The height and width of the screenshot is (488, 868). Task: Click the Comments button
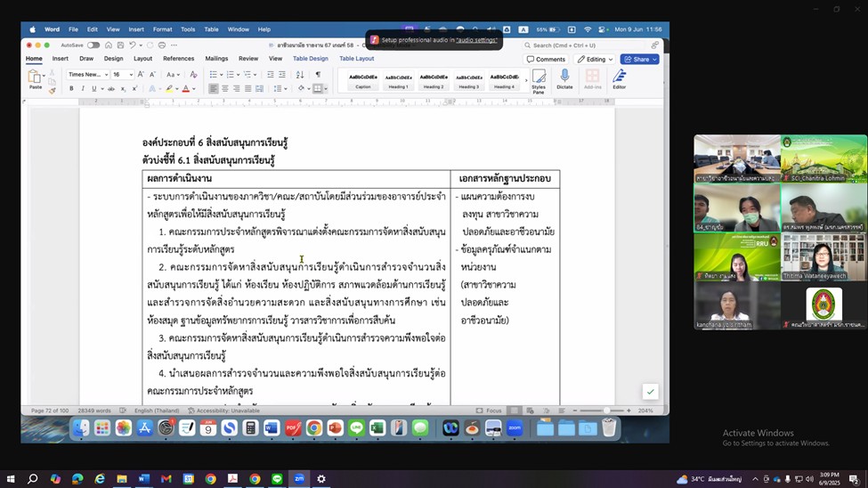(547, 60)
